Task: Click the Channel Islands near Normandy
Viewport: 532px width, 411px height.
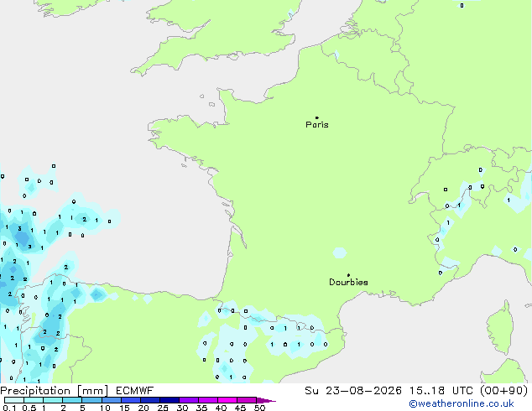Action: coord(207,101)
